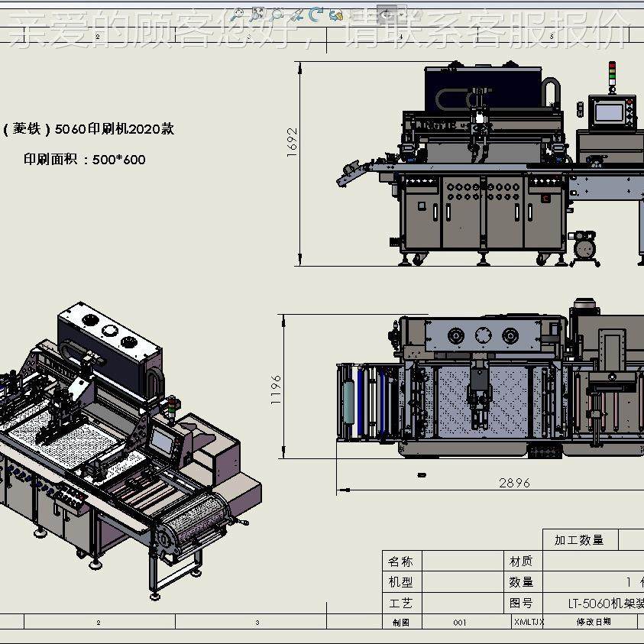The image size is (644, 644).
Task: Click the '材质' title block label
Action: click(522, 561)
